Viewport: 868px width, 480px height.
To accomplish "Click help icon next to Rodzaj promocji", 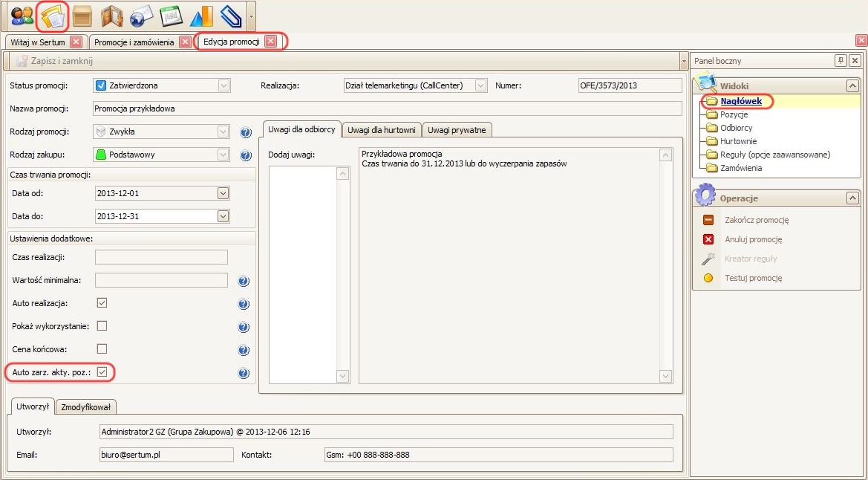I will point(246,132).
